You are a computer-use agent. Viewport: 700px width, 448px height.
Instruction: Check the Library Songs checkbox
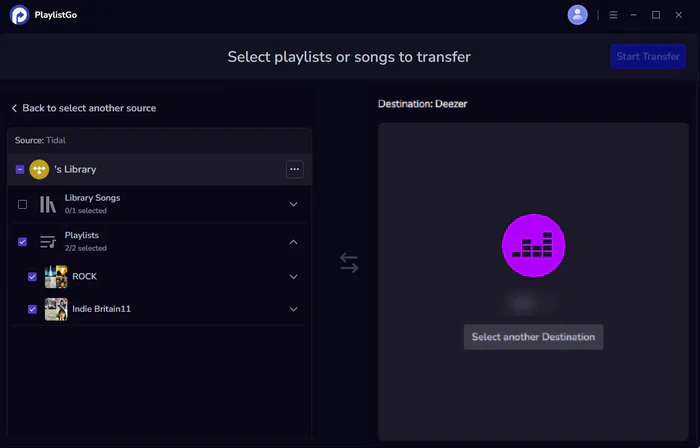pos(22,204)
